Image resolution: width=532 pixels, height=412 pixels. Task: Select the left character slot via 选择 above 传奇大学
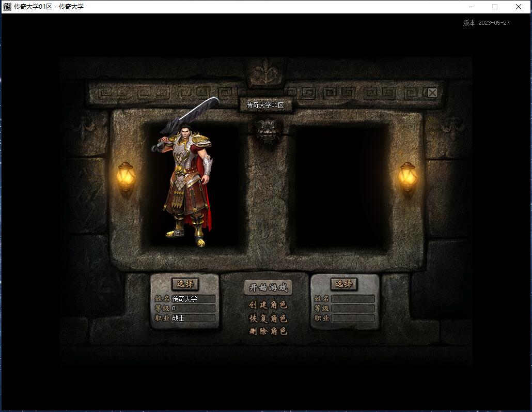[185, 284]
